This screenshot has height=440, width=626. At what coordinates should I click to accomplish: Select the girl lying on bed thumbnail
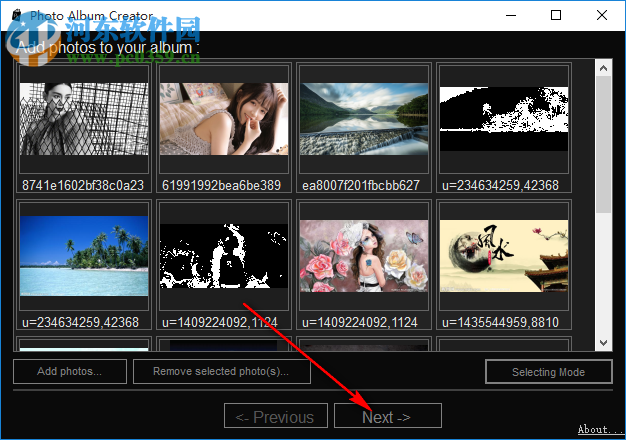click(x=224, y=119)
